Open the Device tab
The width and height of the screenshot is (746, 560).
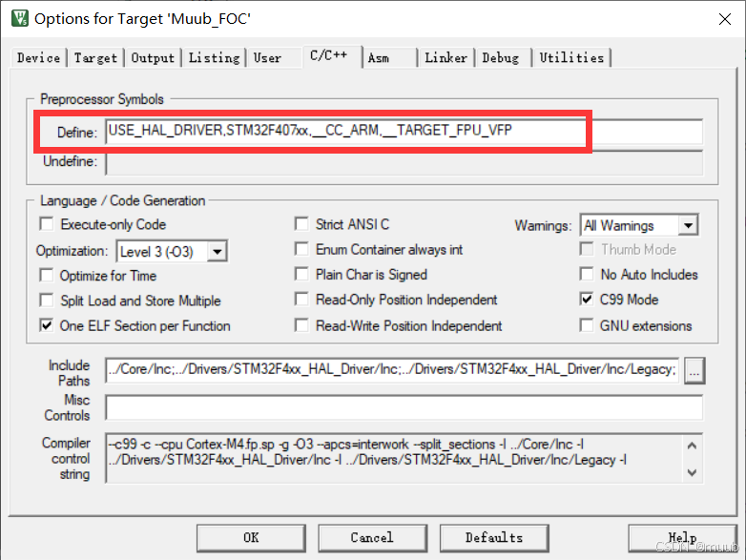[38, 58]
